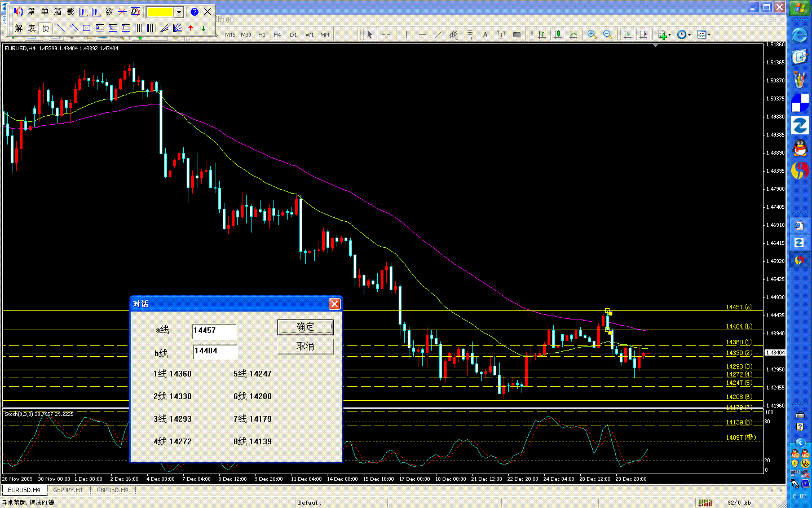The image size is (812, 508).
Task: Switch to the GBPJPY,H1 chart tab
Action: click(68, 490)
